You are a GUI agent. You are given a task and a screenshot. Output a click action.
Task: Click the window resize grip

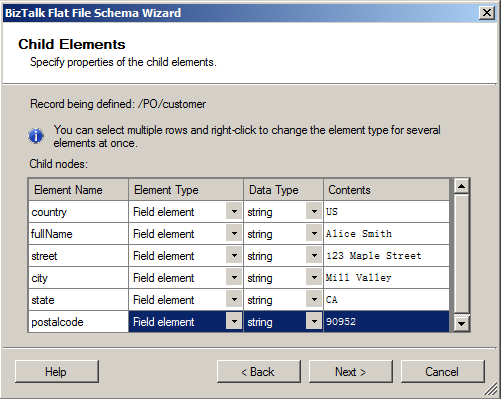click(491, 389)
